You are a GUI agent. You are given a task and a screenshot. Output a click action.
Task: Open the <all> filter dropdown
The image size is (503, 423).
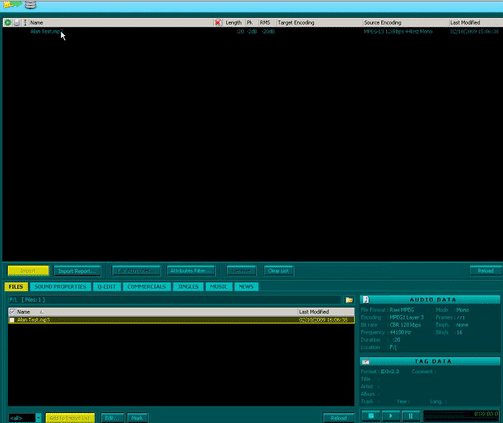tap(38, 418)
